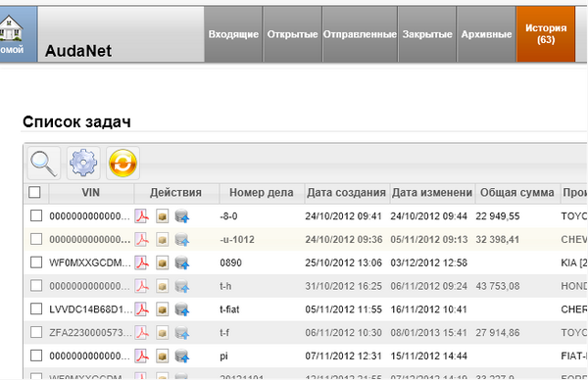Click creation date 25/10/2012 13:06
Viewport: 588px width, 380px height.
pyautogui.click(x=344, y=262)
